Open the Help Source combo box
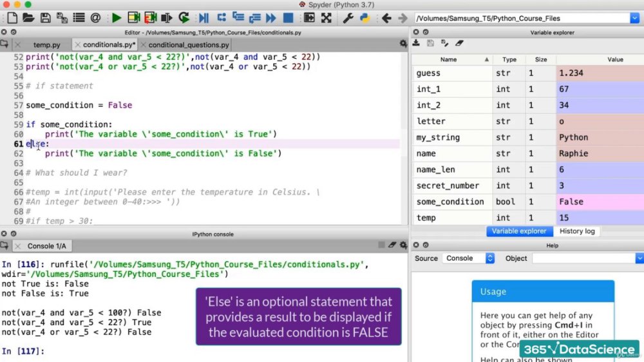644x362 pixels. pyautogui.click(x=468, y=258)
